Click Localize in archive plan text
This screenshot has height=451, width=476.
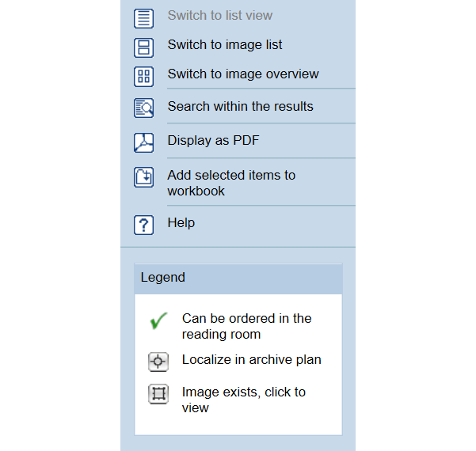(x=251, y=359)
